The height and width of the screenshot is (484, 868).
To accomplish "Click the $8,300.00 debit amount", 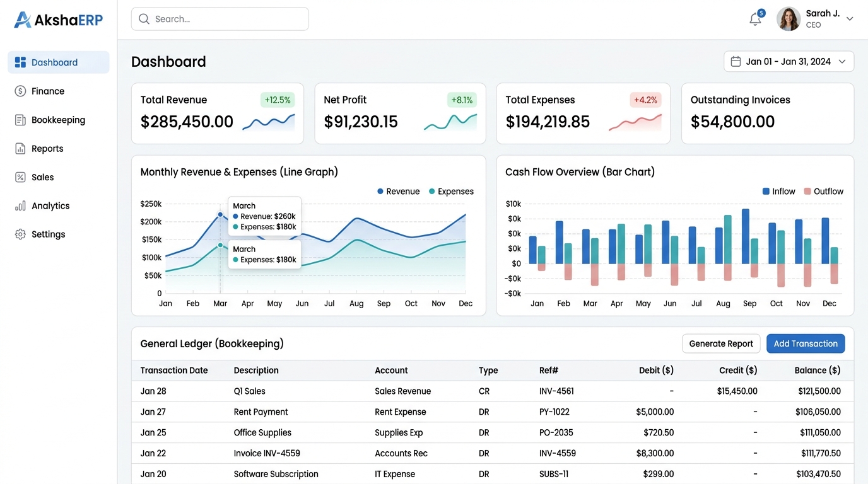I will 655,453.
